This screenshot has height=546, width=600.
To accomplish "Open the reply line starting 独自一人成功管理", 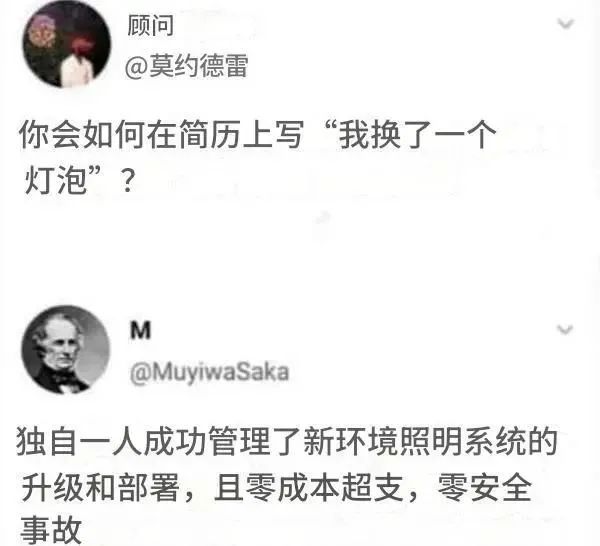I will pos(287,442).
